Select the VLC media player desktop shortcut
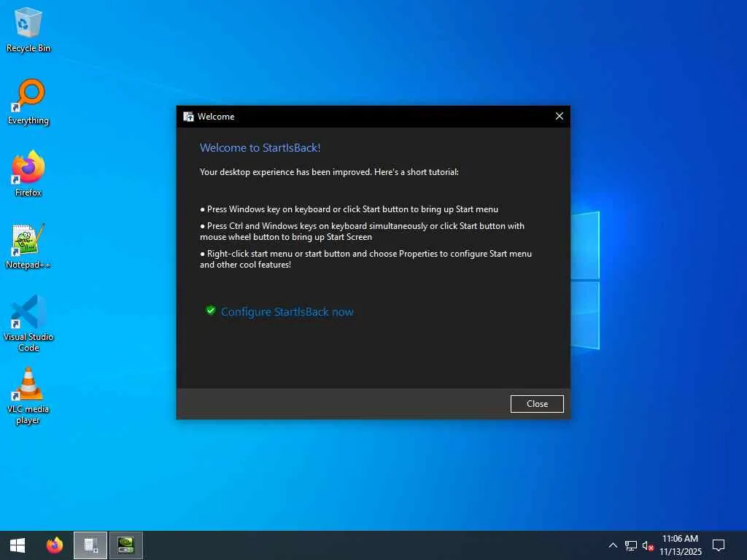 (28, 396)
